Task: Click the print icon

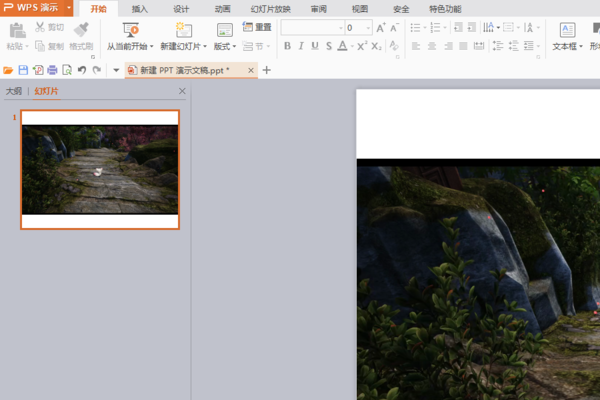Action: point(52,70)
